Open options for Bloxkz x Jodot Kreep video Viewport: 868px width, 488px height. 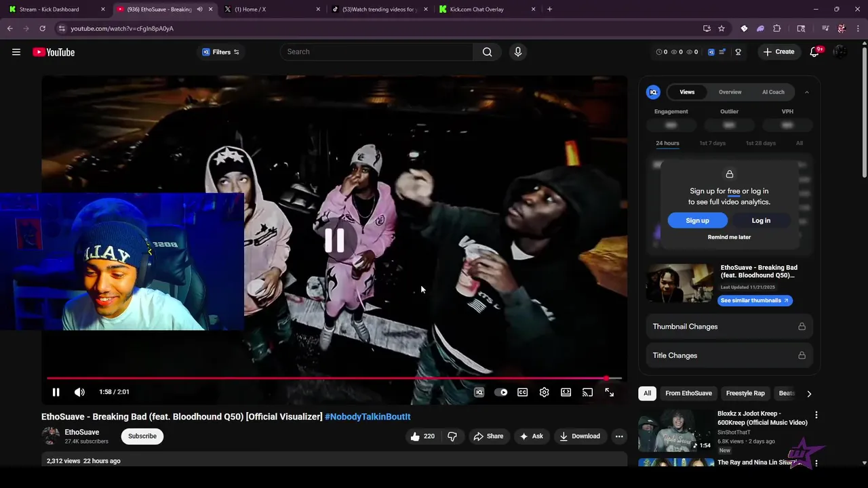pos(816,415)
